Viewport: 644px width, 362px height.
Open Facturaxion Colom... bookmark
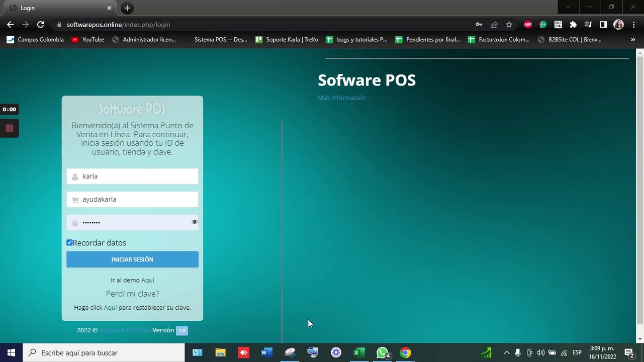[x=499, y=39]
